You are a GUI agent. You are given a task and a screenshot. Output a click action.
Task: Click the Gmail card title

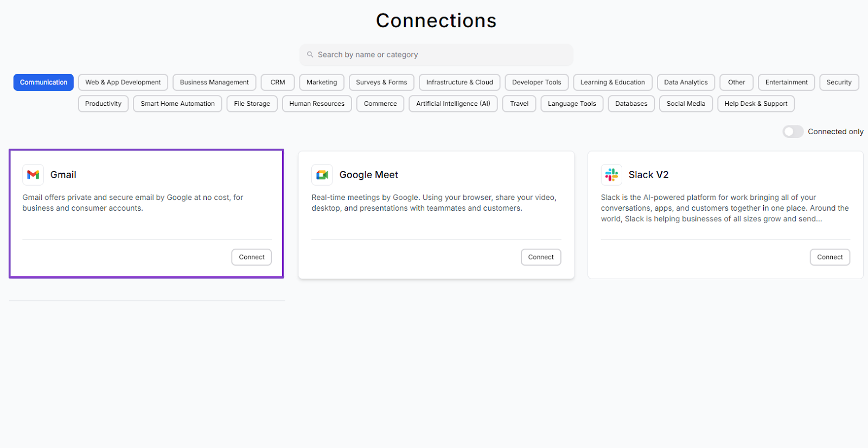63,175
